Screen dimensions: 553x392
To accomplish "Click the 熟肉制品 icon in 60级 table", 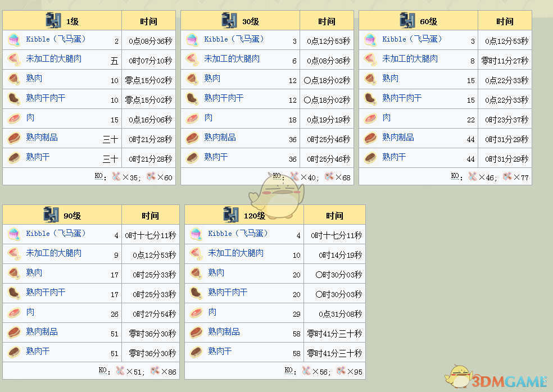I will click(x=370, y=138).
